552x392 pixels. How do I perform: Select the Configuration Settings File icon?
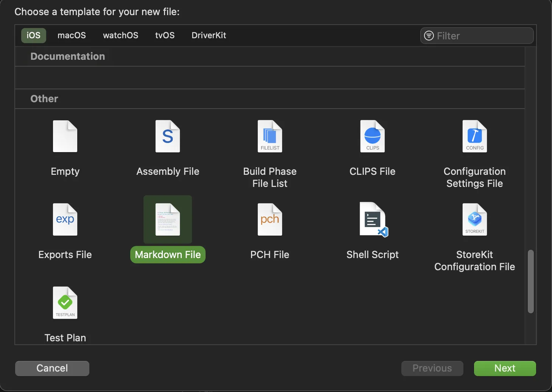click(x=475, y=137)
